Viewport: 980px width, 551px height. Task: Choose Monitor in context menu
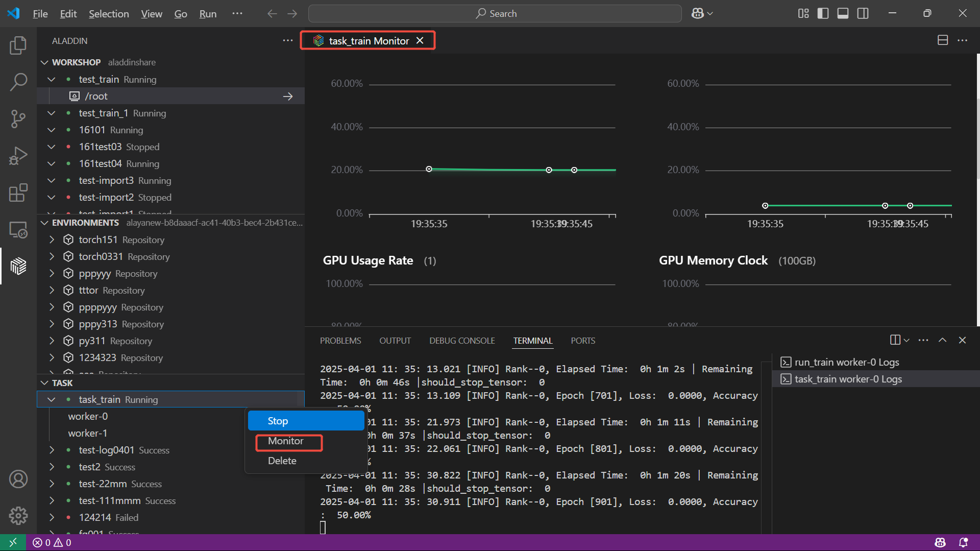(x=306, y=441)
